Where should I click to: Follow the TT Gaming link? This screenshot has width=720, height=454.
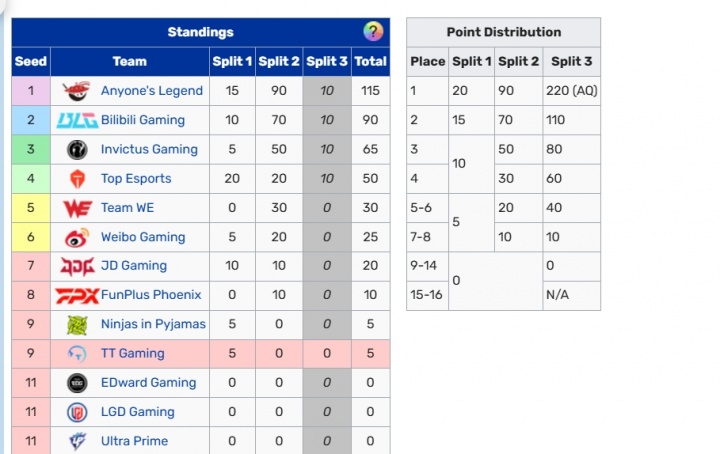pos(132,354)
